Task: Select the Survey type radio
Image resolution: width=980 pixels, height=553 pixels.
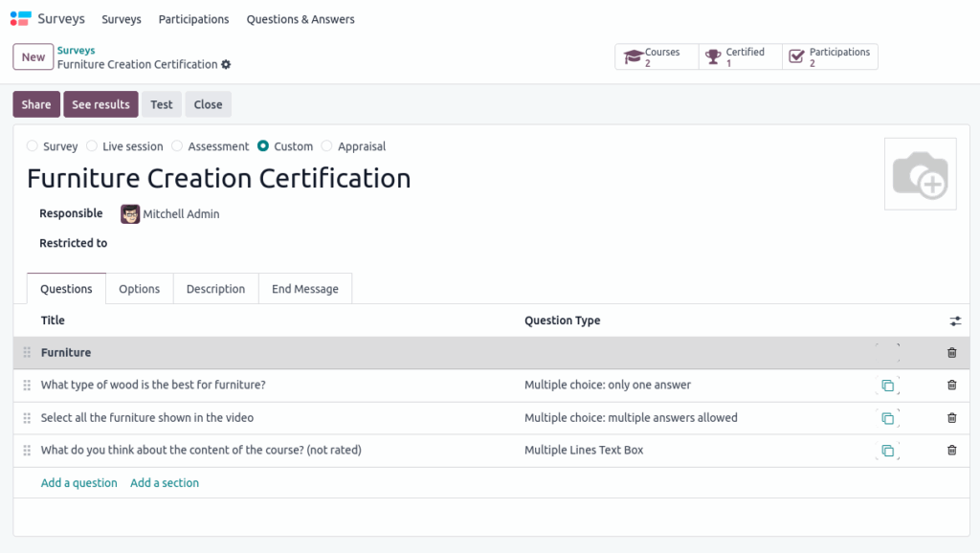Action: pyautogui.click(x=33, y=146)
